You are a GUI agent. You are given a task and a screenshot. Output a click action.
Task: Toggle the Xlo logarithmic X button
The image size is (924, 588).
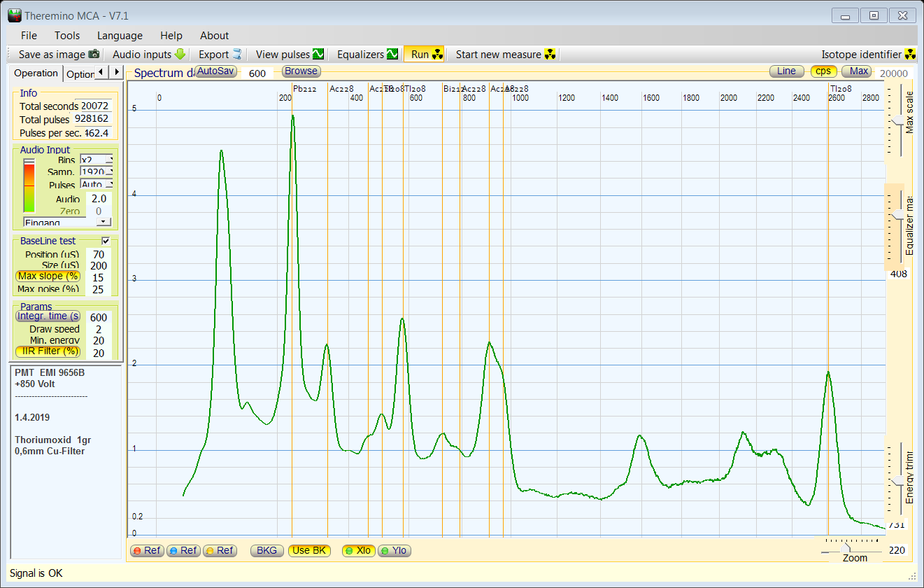point(357,551)
